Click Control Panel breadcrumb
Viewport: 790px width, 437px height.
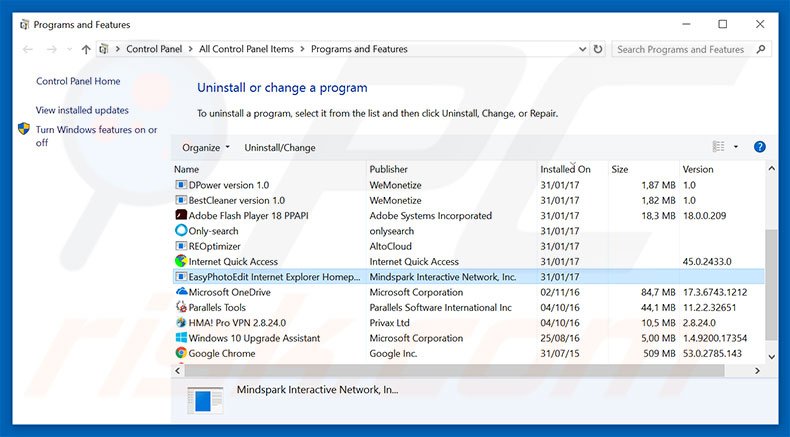click(154, 49)
